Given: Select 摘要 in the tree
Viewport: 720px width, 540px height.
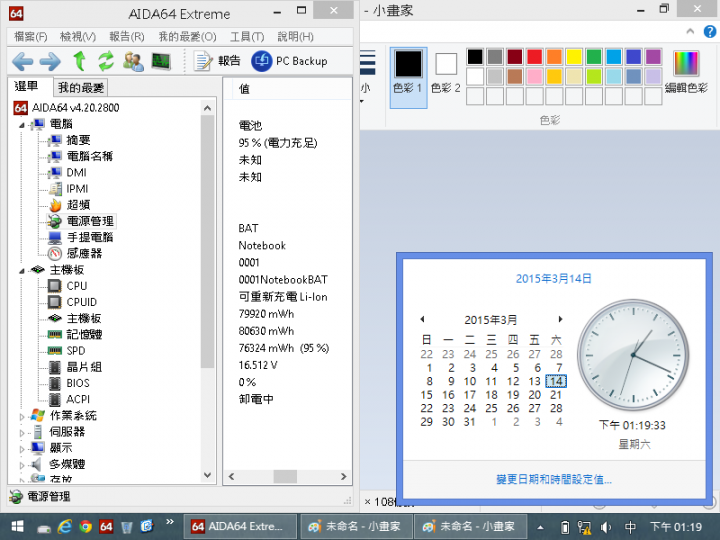Looking at the screenshot, I should click(78, 140).
